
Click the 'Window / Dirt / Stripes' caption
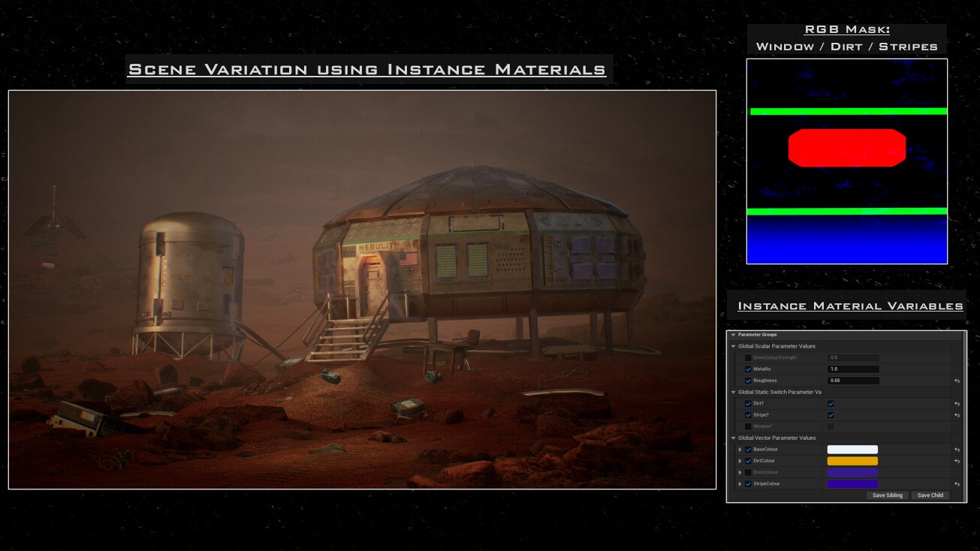[847, 47]
